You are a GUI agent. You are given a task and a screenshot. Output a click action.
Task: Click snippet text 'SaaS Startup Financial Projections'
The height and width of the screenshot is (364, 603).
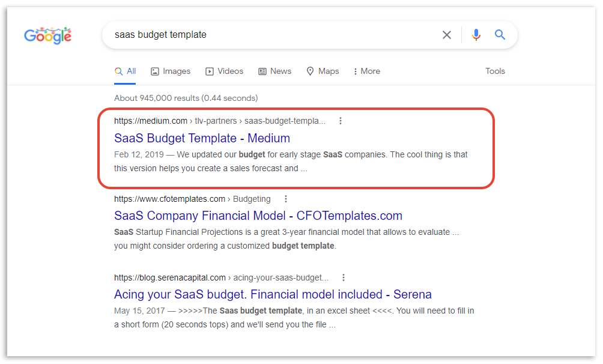pos(178,232)
